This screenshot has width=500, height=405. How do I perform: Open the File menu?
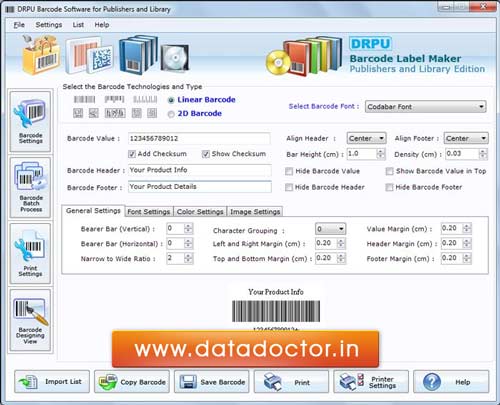(19, 25)
